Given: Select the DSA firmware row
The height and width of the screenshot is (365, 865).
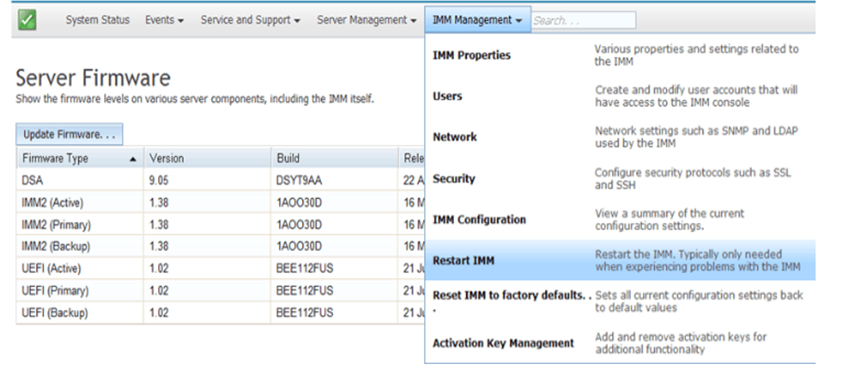Looking at the screenshot, I should [221, 180].
